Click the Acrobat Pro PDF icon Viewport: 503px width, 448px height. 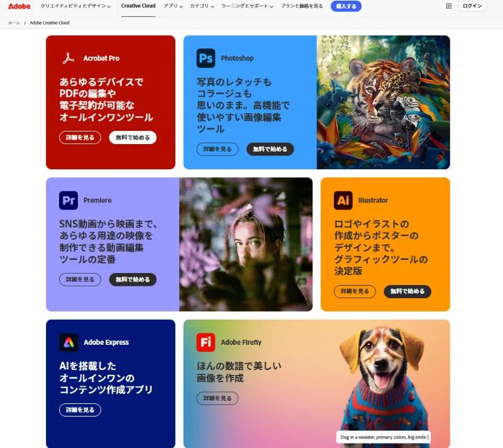(69, 58)
